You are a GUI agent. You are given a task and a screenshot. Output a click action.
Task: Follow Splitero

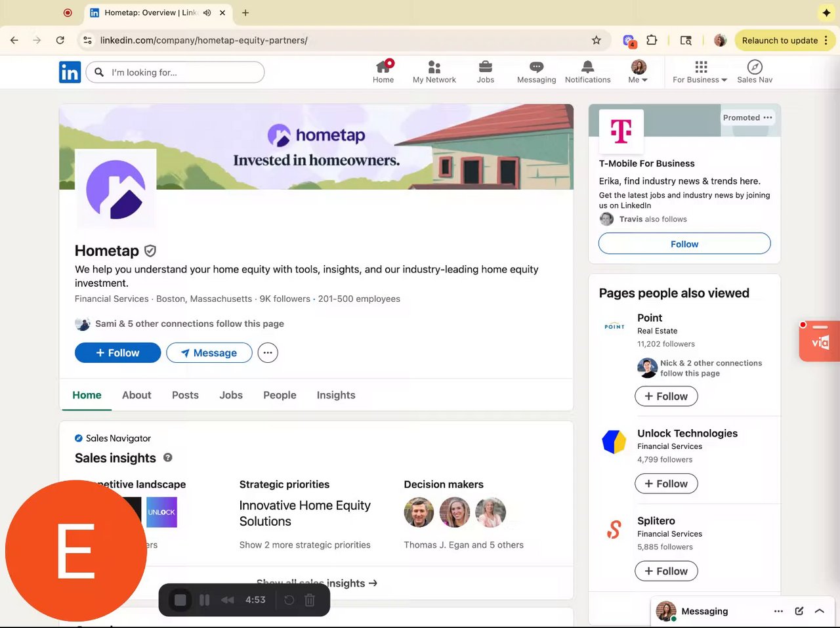click(x=666, y=571)
